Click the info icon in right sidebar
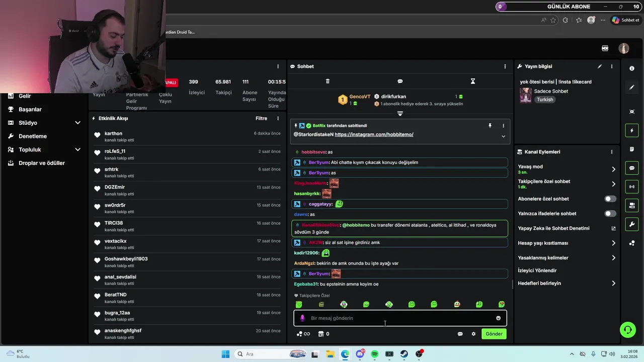644x362 pixels. coord(632,68)
